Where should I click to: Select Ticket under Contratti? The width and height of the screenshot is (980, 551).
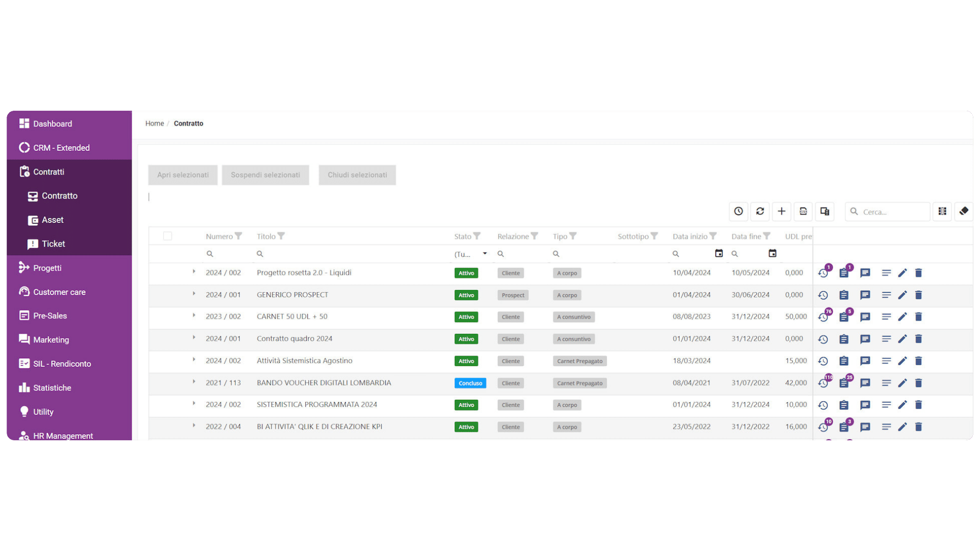pyautogui.click(x=69, y=244)
